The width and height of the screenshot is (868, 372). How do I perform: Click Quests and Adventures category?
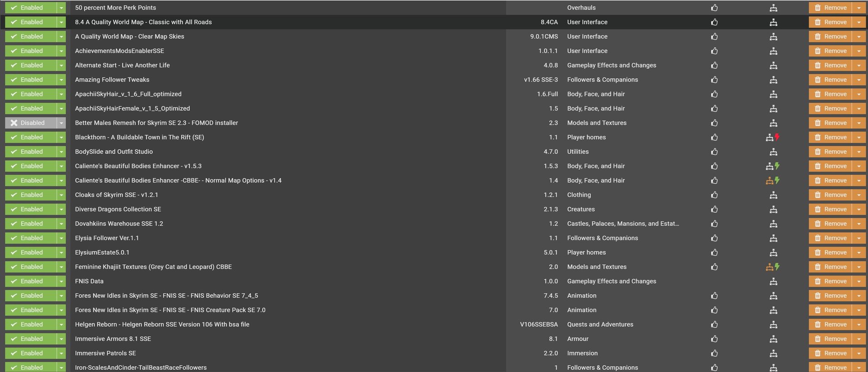pyautogui.click(x=600, y=324)
